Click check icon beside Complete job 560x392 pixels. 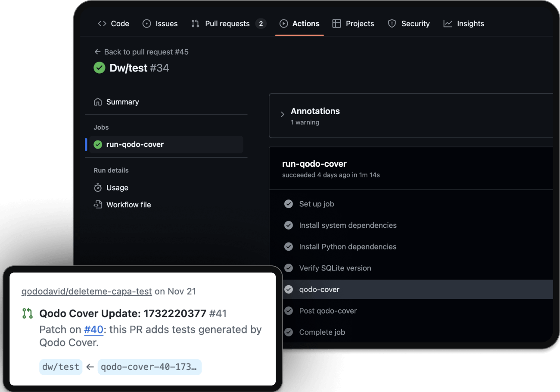289,332
